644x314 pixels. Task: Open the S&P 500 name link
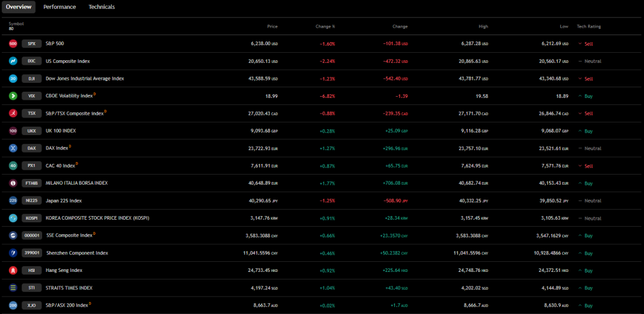coord(54,43)
